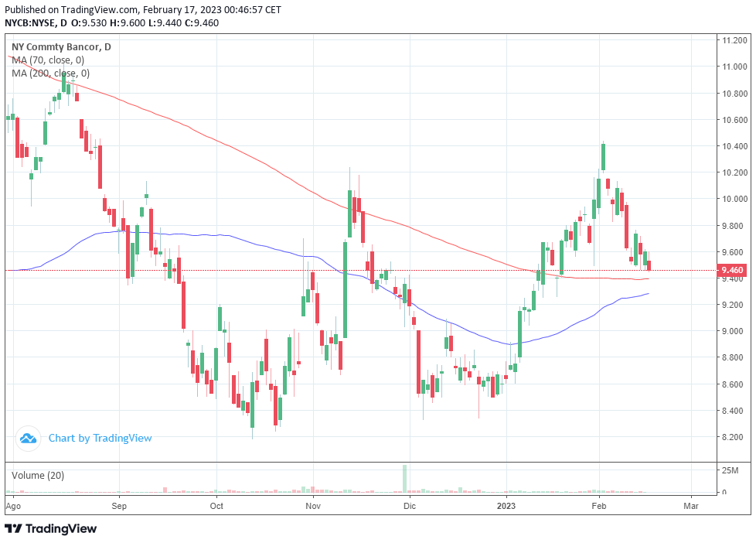
Task: Click the 'Nov' month label on time axis
Action: pos(313,506)
